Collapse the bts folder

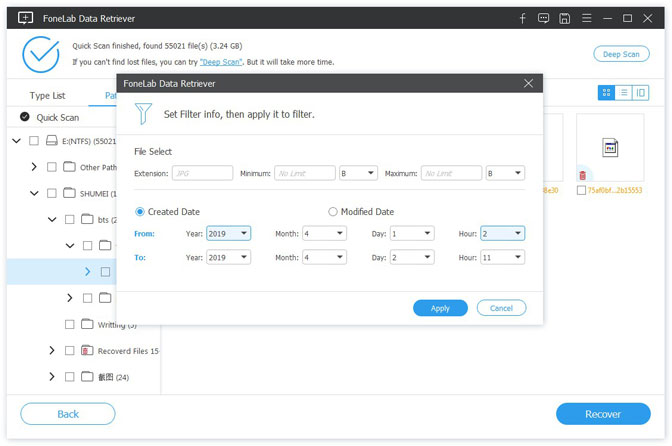[52, 219]
